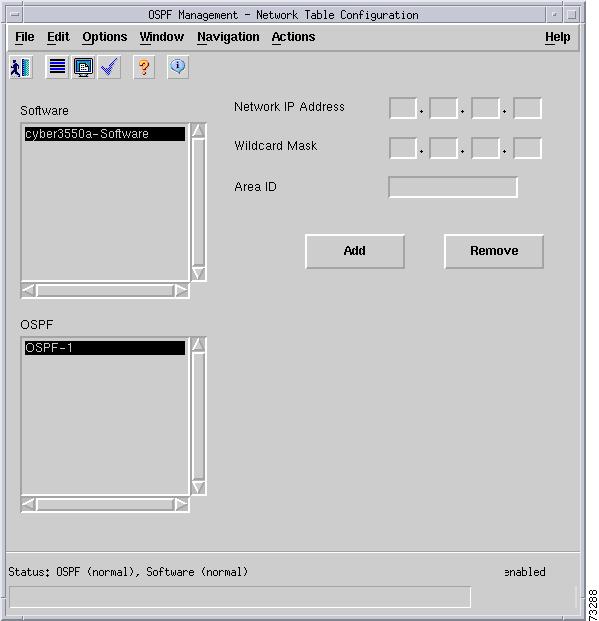Click the orange question mark help icon

coord(144,67)
